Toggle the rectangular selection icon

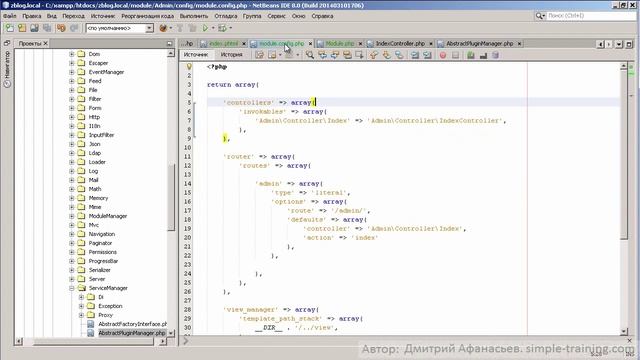360,55
